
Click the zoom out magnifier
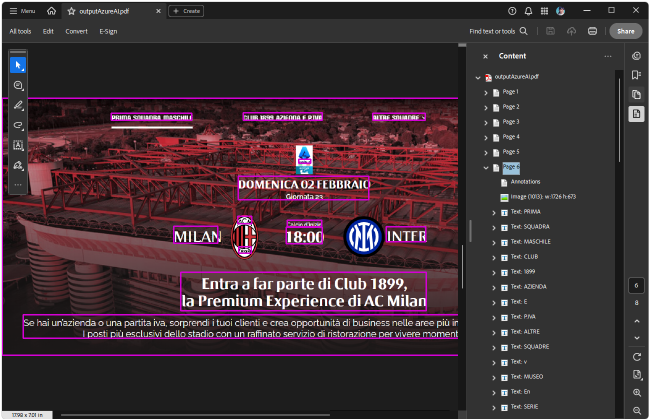pos(637,411)
